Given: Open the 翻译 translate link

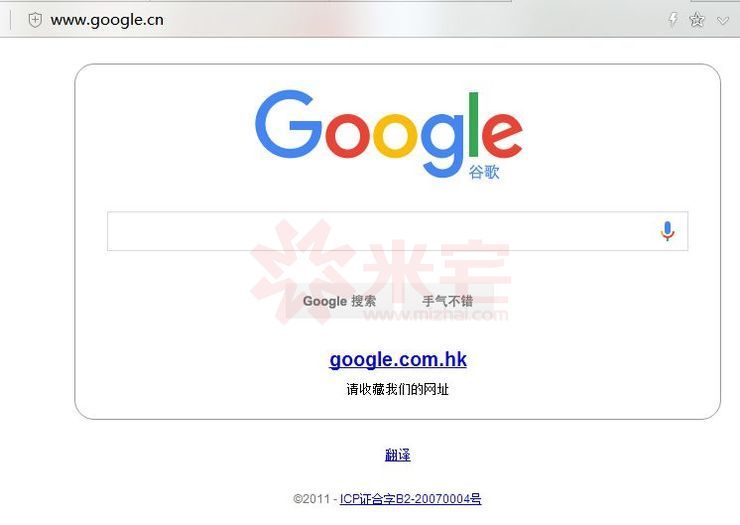Looking at the screenshot, I should [397, 455].
